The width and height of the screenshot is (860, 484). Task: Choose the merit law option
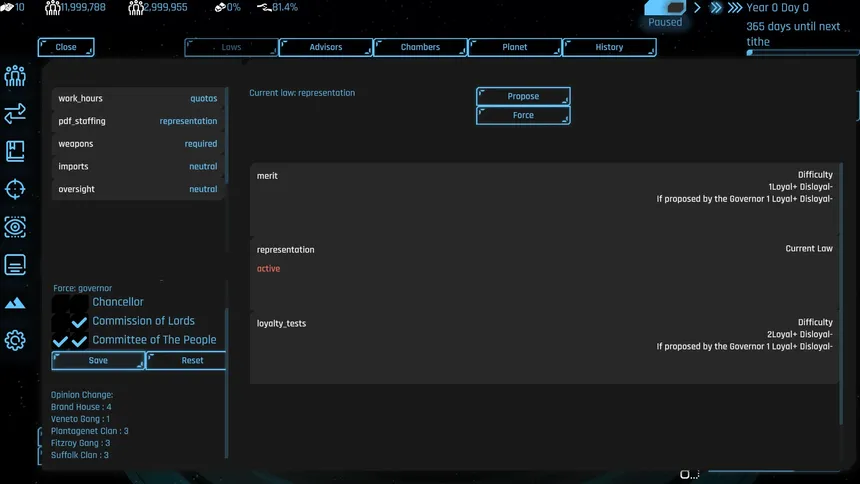[544, 199]
